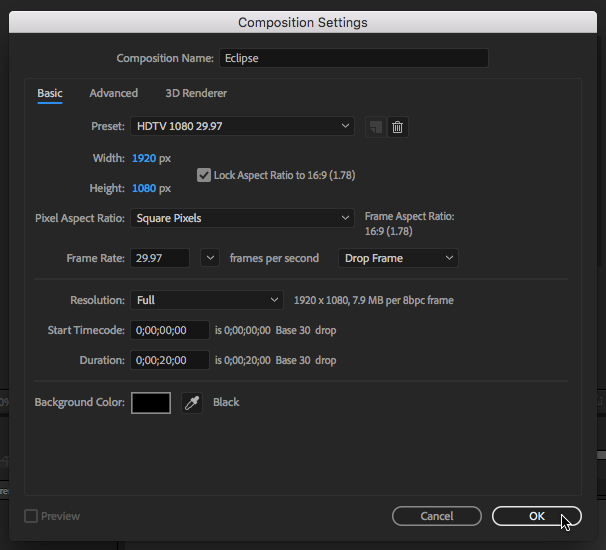Viewport: 606px width, 550px height.
Task: Open the black Background Color swatch
Action: 151,403
